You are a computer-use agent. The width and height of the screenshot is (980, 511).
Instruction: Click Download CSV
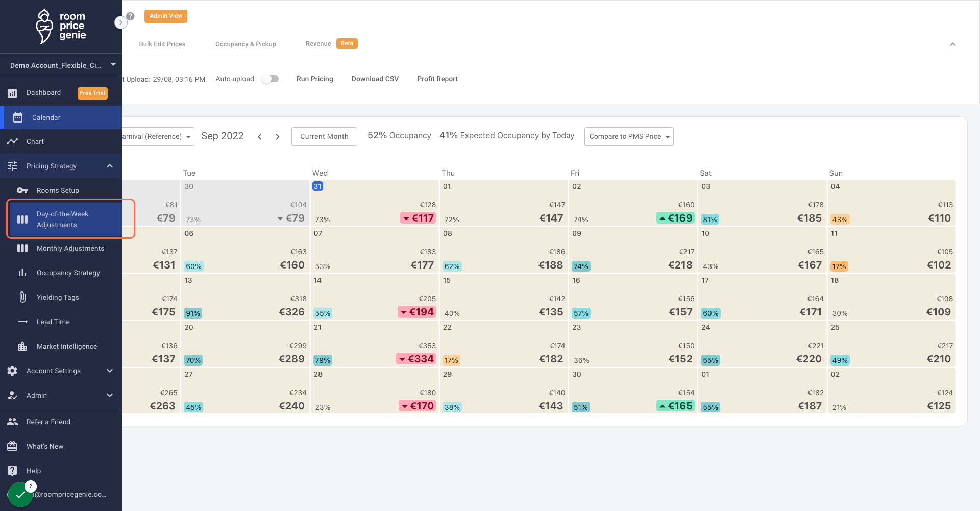(x=375, y=79)
